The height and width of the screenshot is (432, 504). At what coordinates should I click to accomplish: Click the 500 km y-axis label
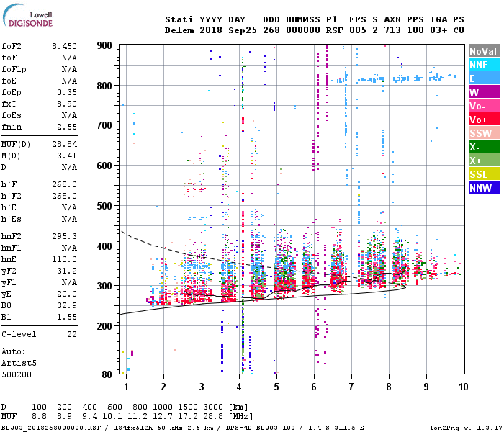pos(104,206)
